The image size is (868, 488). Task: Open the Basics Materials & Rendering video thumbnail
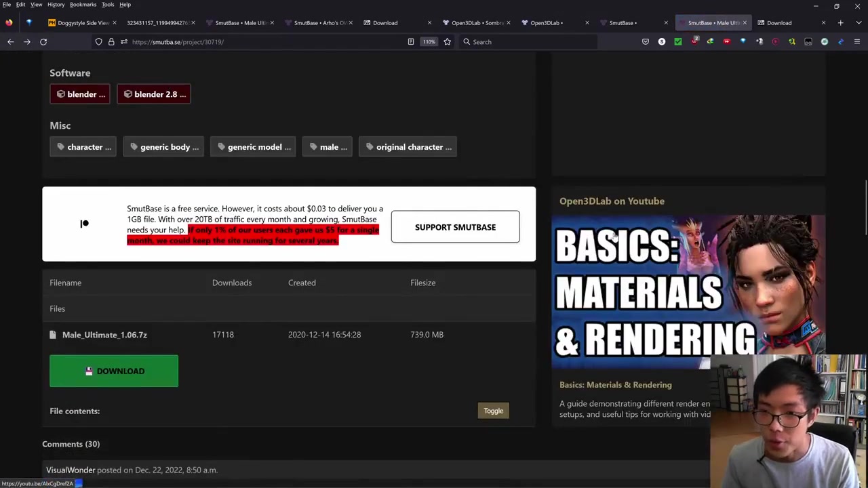tap(688, 291)
